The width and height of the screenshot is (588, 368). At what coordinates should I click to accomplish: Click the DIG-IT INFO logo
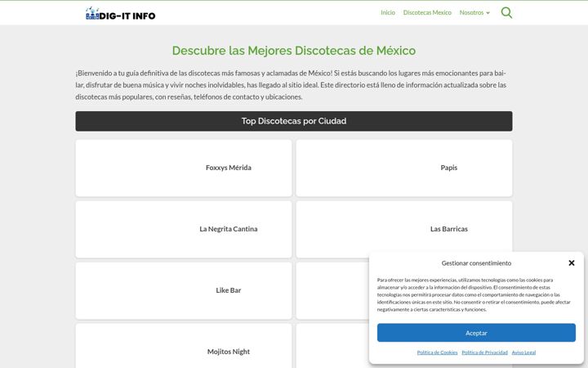120,14
